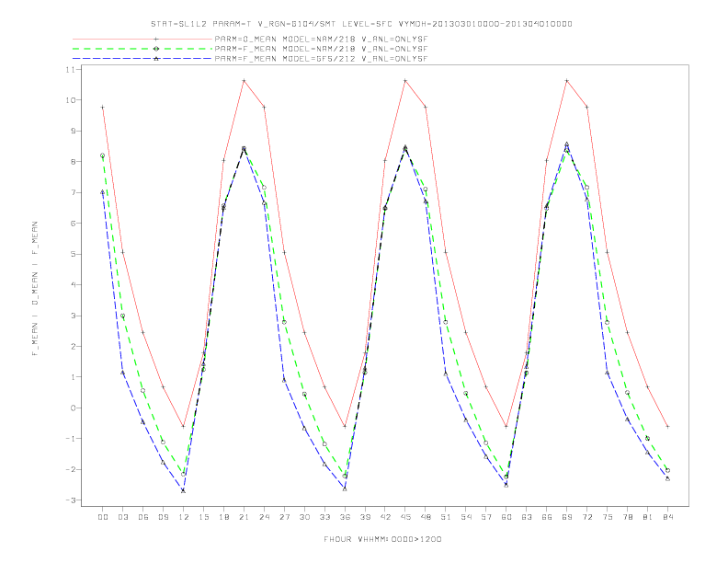The height and width of the screenshot is (563, 728).
Task: Click x-axis tick label 57
Action: [x=486, y=517]
